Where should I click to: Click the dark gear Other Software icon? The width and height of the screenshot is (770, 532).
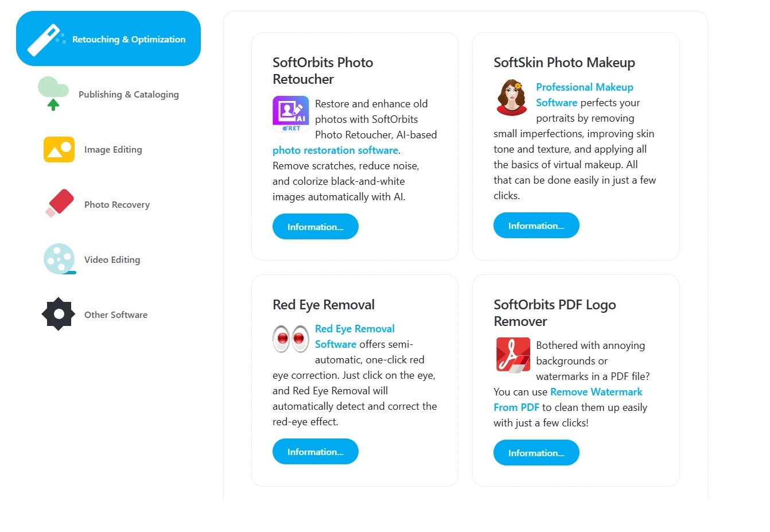(x=59, y=314)
